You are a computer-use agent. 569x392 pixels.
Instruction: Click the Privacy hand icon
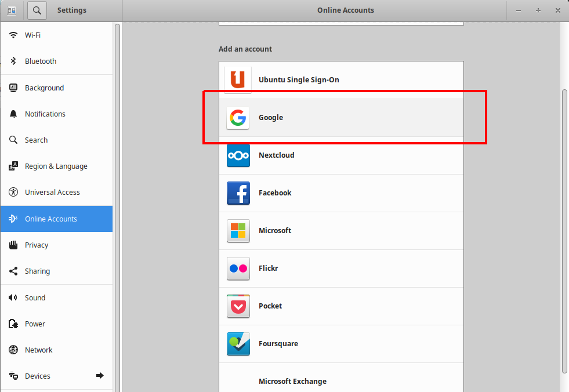(13, 245)
